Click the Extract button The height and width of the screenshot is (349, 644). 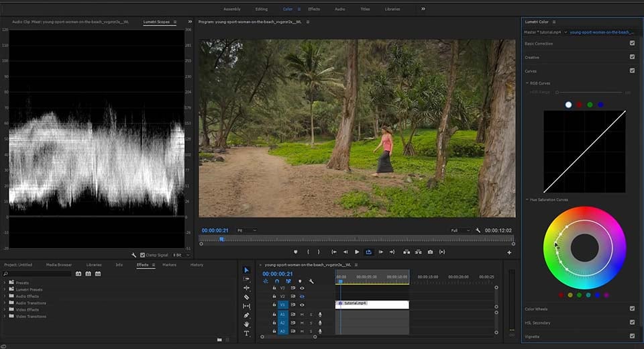coord(418,252)
